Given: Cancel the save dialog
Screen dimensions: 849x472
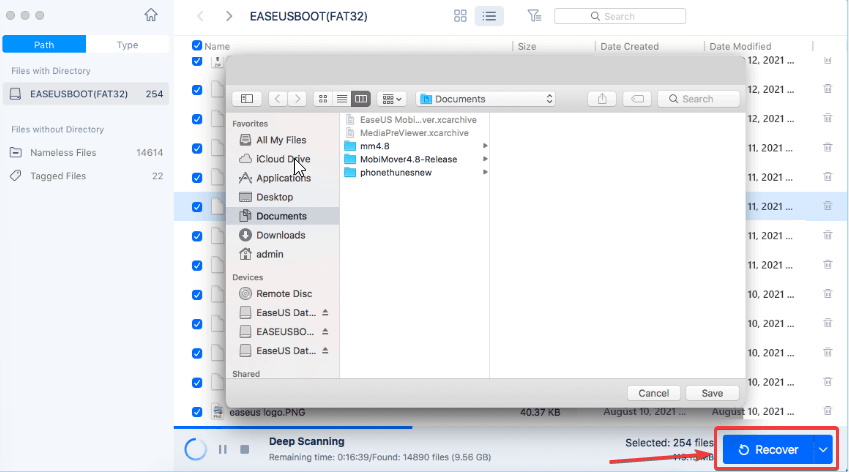Looking at the screenshot, I should (654, 393).
